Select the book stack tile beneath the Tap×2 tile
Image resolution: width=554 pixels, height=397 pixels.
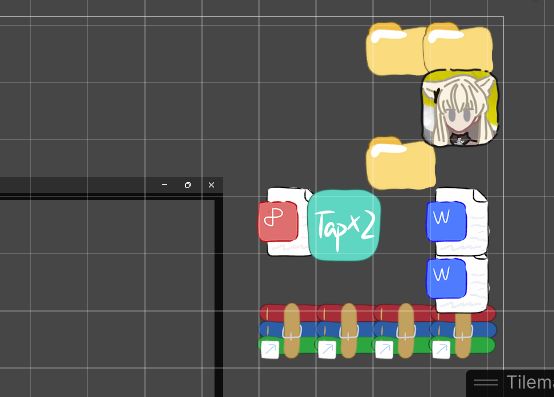point(345,331)
